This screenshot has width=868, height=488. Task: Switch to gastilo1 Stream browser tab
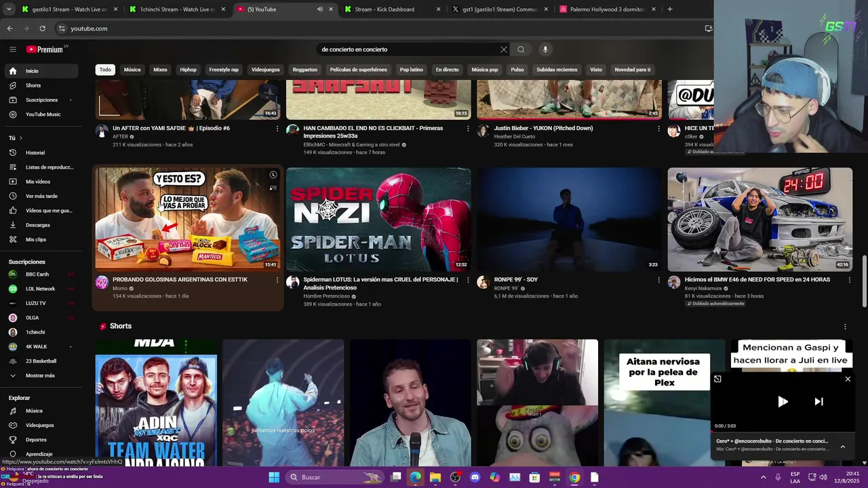[x=68, y=9]
